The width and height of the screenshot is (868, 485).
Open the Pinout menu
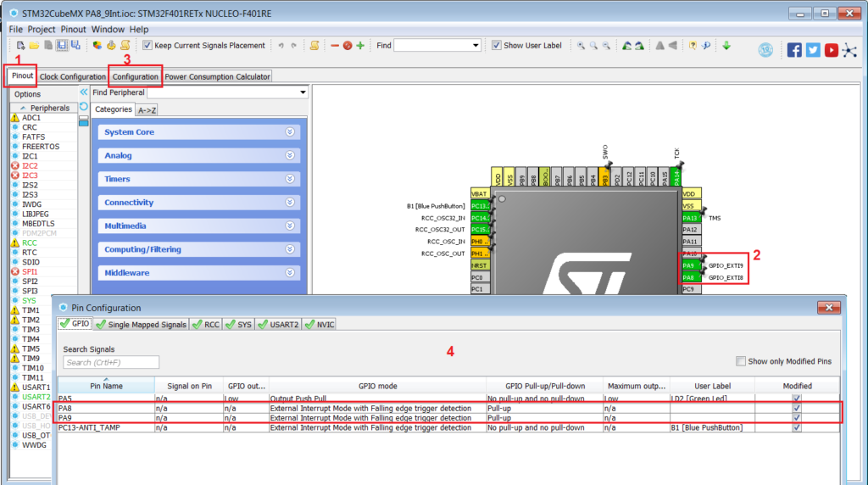pos(73,30)
